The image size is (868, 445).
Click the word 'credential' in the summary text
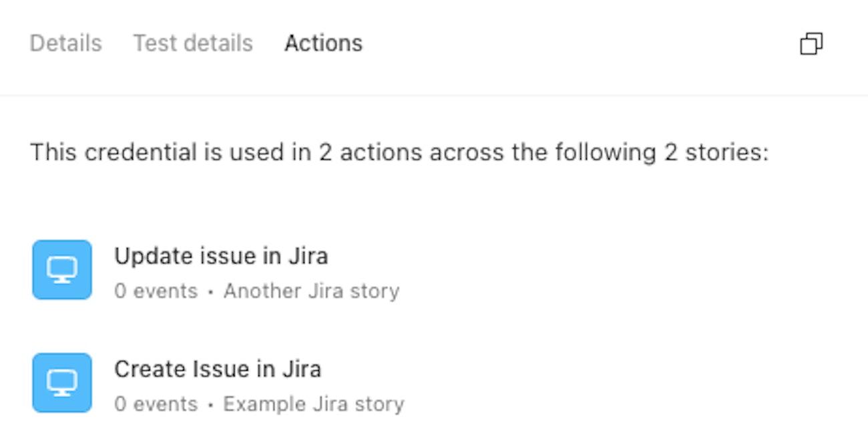pos(139,152)
